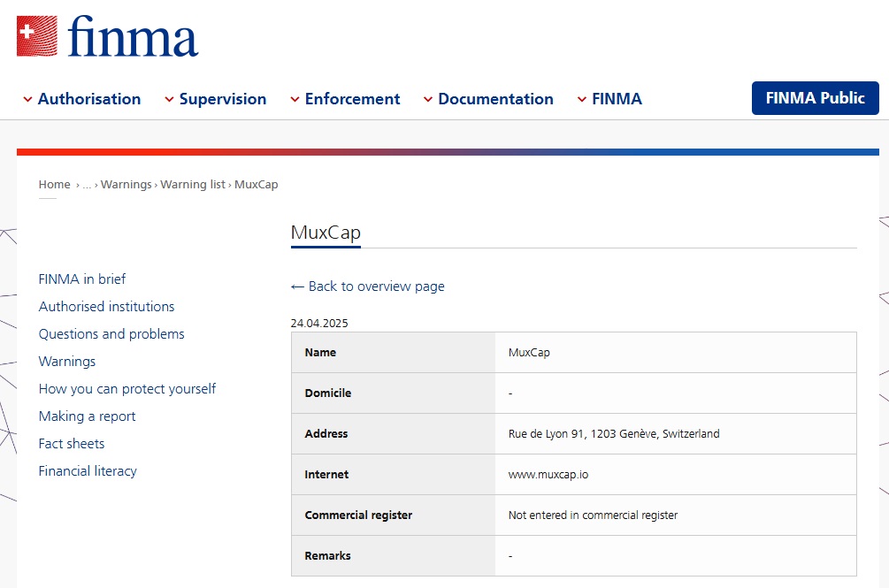Open Financial literacy page
The height and width of the screenshot is (588, 889).
[88, 471]
